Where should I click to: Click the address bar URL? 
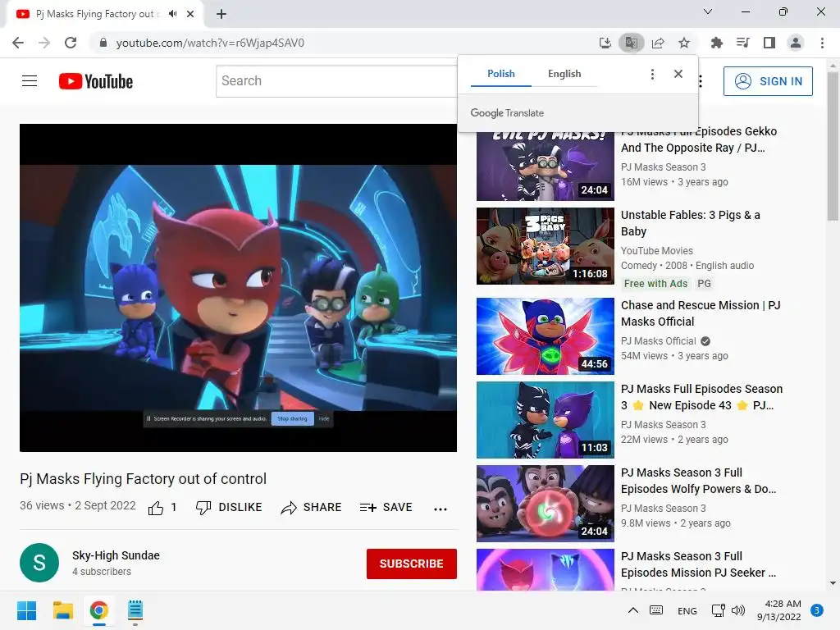[210, 43]
